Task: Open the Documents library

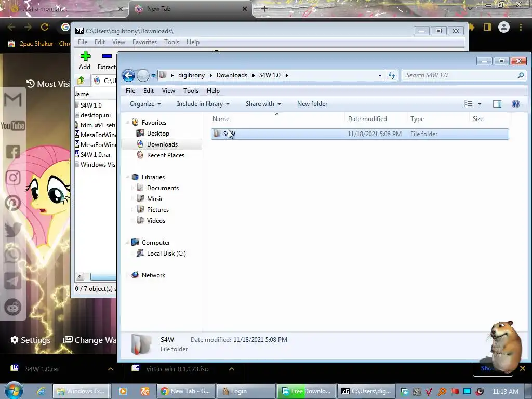Action: pos(163,188)
